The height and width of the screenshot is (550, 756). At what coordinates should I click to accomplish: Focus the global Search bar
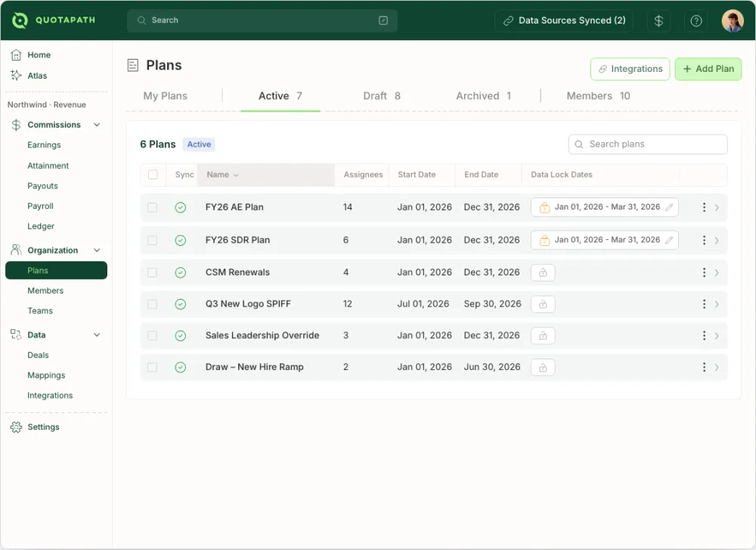(262, 20)
